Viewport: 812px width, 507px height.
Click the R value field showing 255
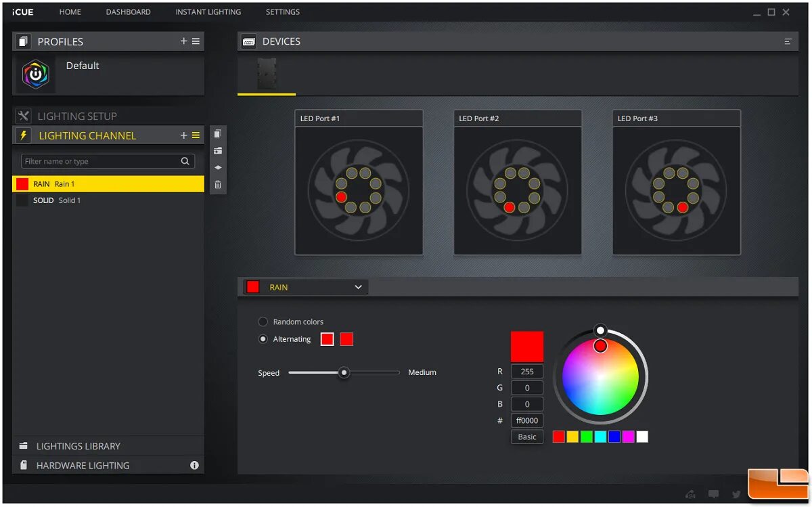tap(527, 372)
